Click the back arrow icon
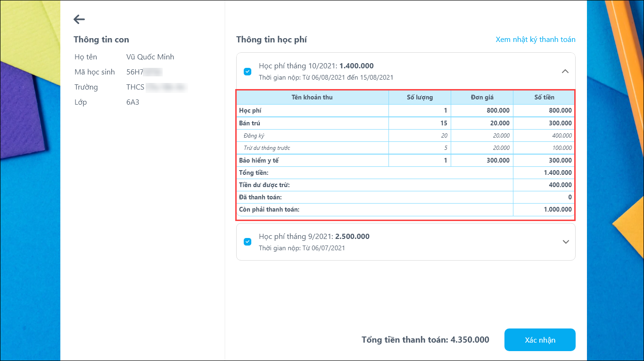This screenshot has height=361, width=644. point(79,19)
